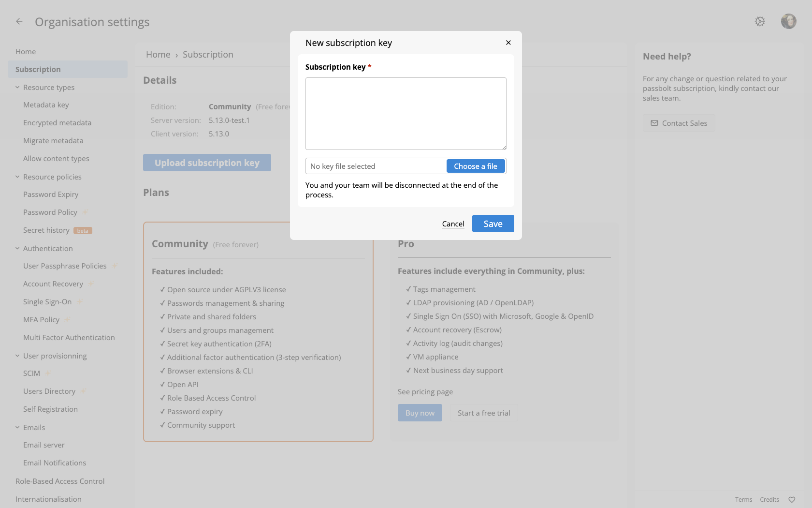Select the client version value 5.13.0
This screenshot has width=812, height=508.
[219, 134]
